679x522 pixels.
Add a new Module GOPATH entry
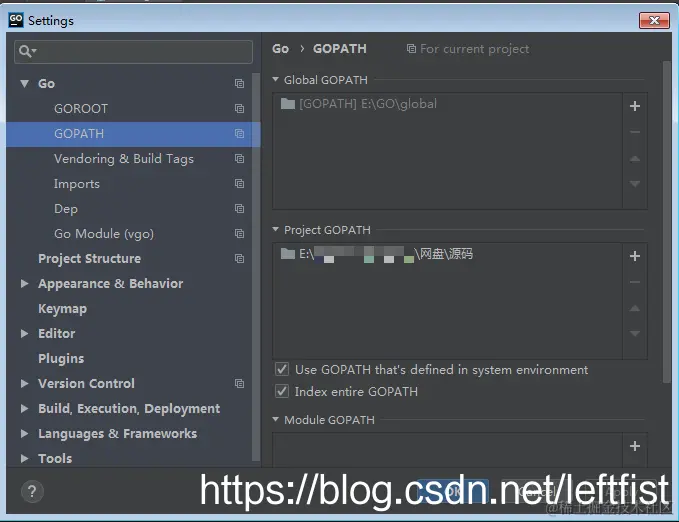[635, 446]
